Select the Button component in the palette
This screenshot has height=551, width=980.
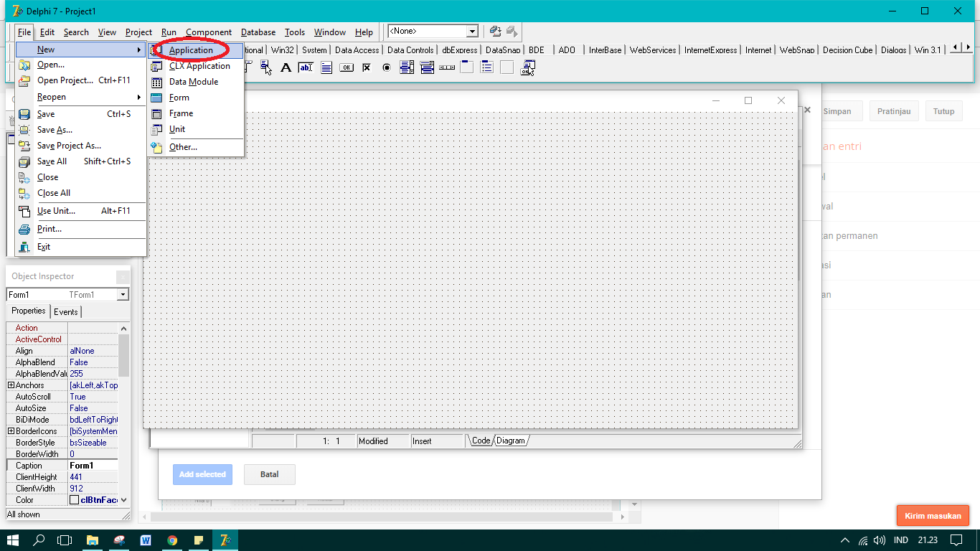(x=347, y=67)
